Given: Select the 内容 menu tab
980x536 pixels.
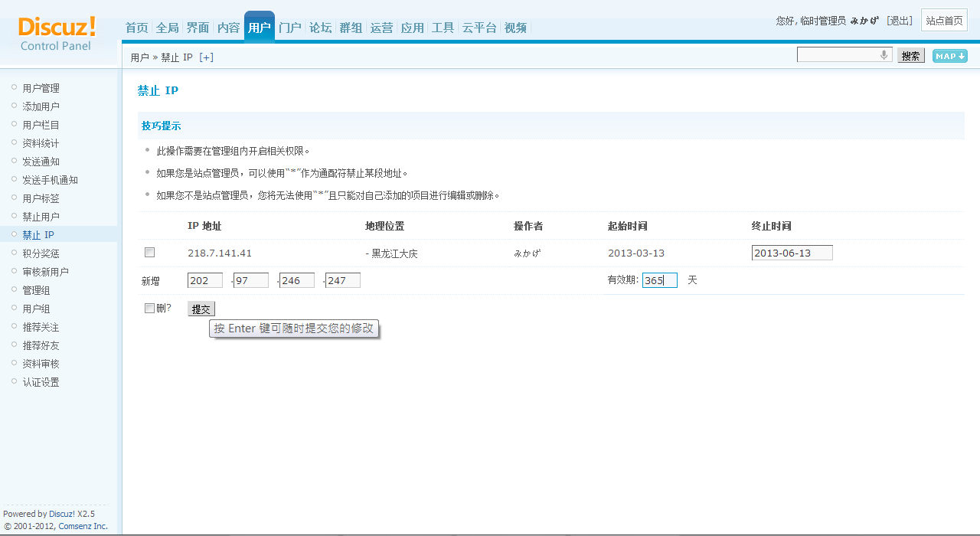Looking at the screenshot, I should [229, 28].
